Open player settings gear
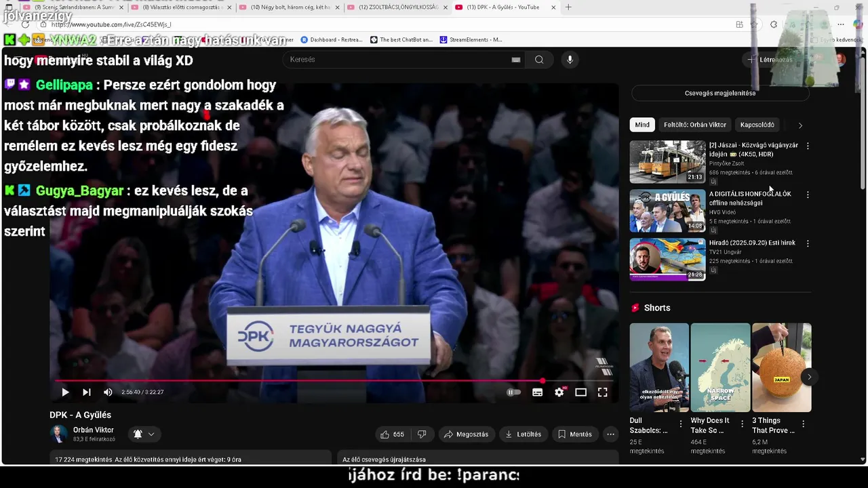This screenshot has height=488, width=868. 559,392
